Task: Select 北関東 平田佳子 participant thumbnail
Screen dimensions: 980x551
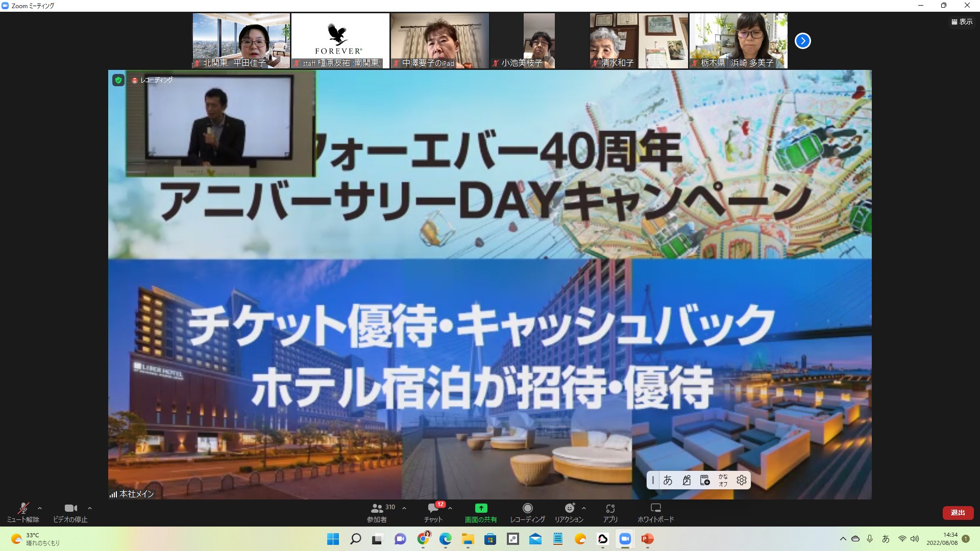Action: pos(241,41)
